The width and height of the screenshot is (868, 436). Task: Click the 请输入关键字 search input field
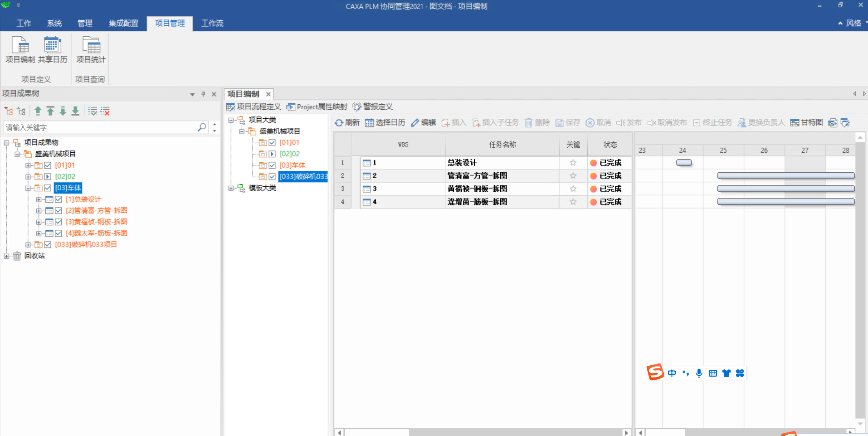[x=100, y=127]
